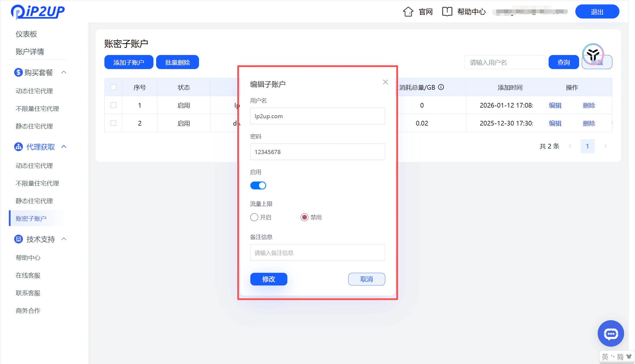Open the 账密子账户 sidebar entry
635x364 pixels.
(x=31, y=218)
